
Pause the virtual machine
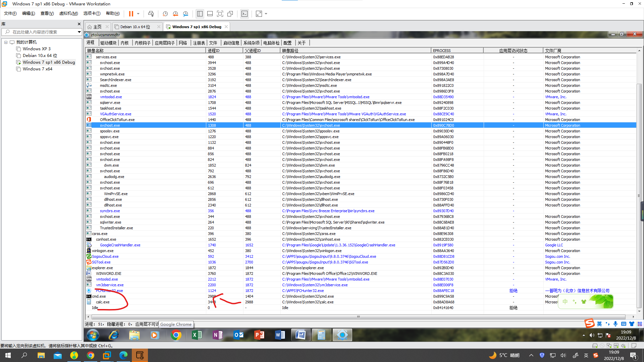(x=131, y=14)
